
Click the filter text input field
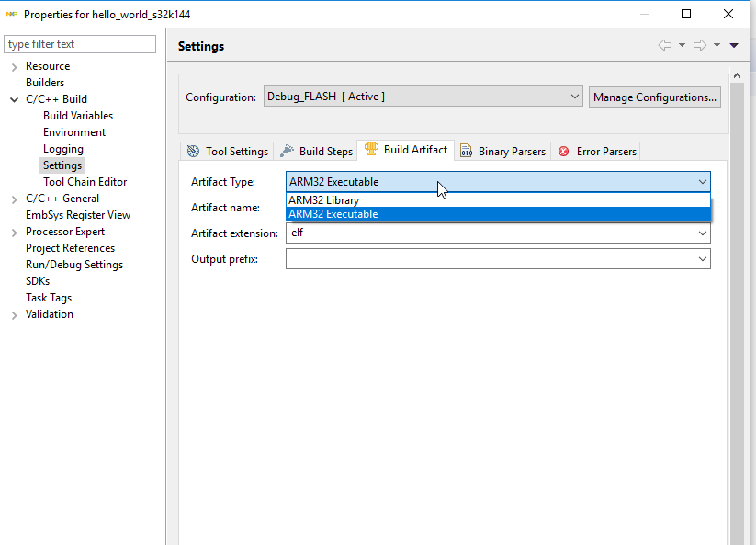pos(81,44)
